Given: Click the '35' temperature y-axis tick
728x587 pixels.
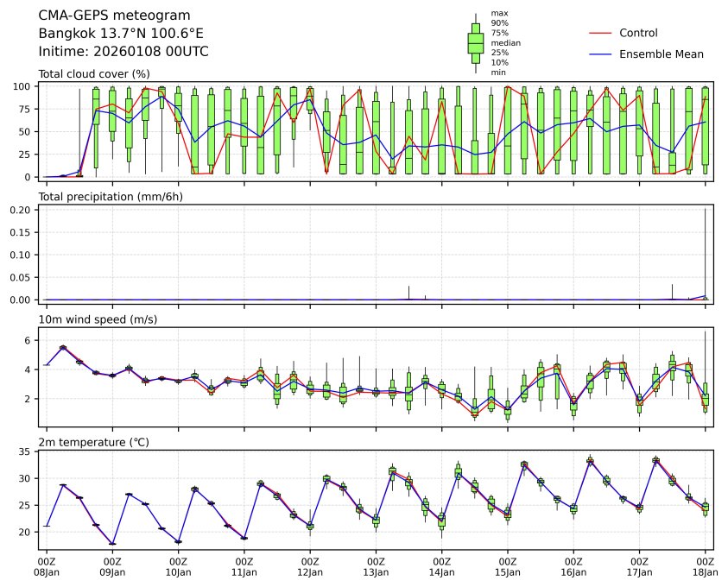Looking at the screenshot, I should [26, 451].
